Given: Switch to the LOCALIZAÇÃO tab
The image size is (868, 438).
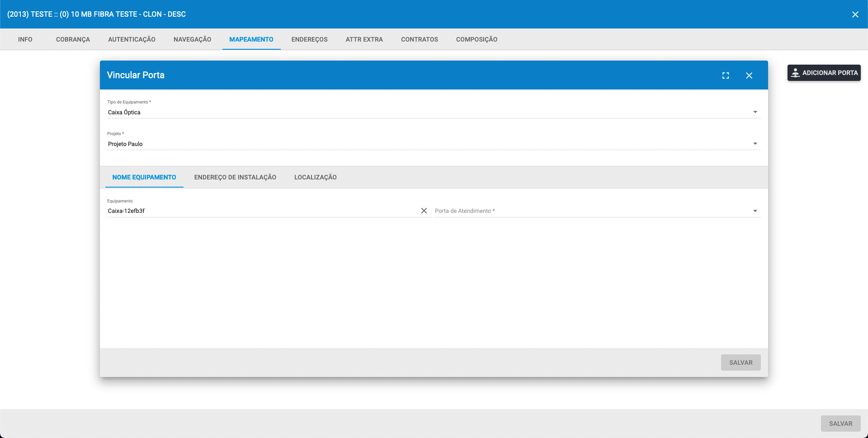Looking at the screenshot, I should (316, 177).
